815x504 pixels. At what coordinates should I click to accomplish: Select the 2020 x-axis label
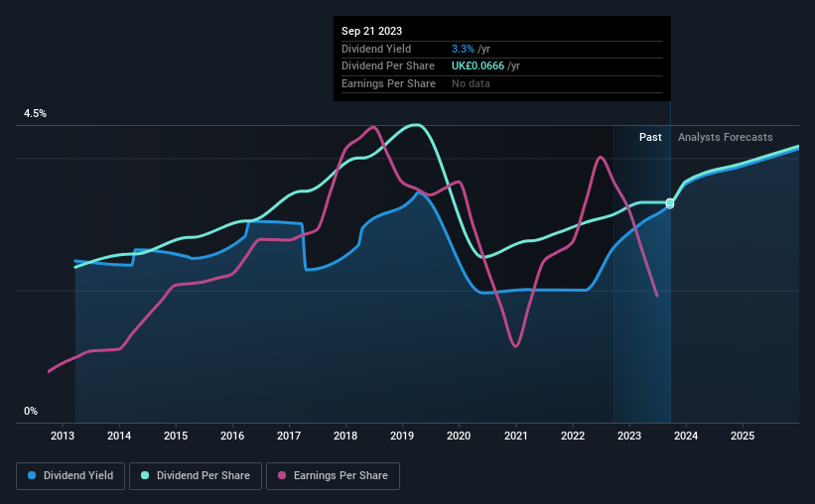coord(459,436)
